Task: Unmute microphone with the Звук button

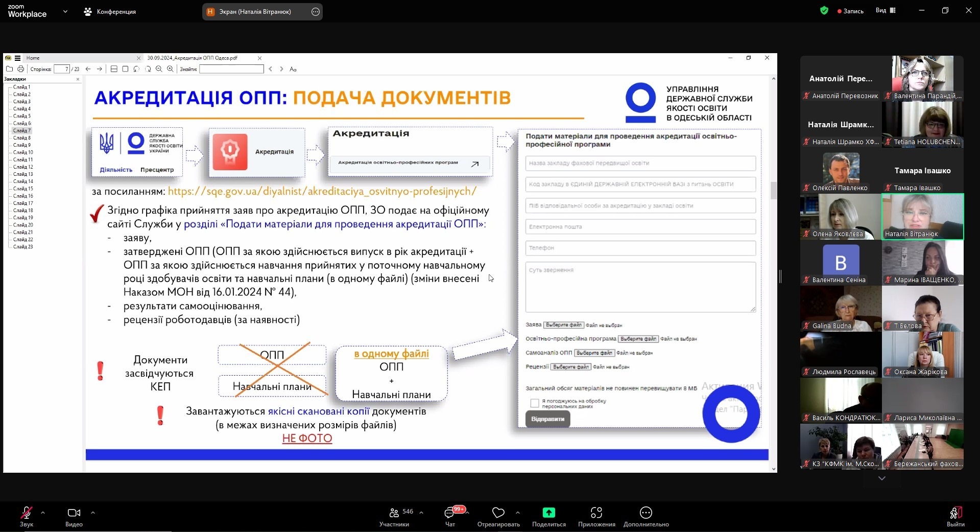Action: 27,513
